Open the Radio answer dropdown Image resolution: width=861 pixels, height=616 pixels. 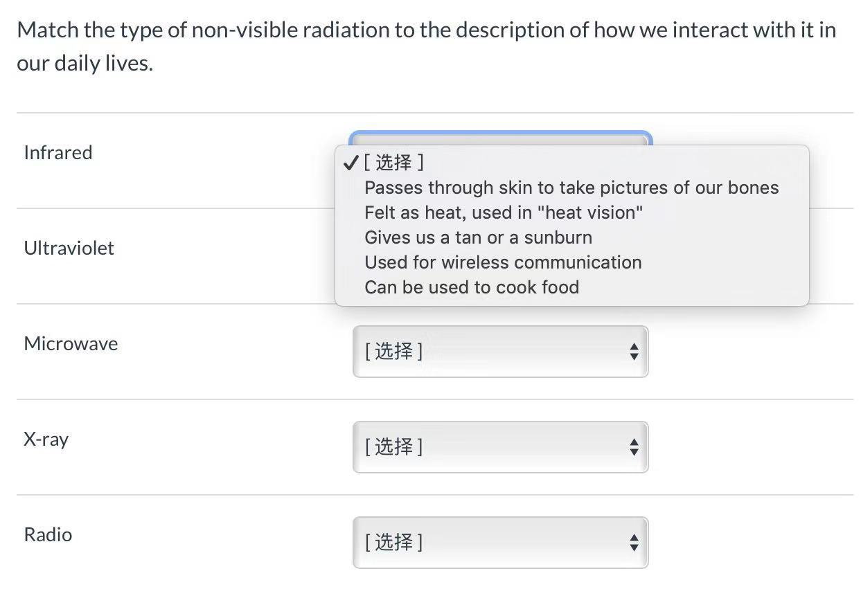[x=499, y=543]
